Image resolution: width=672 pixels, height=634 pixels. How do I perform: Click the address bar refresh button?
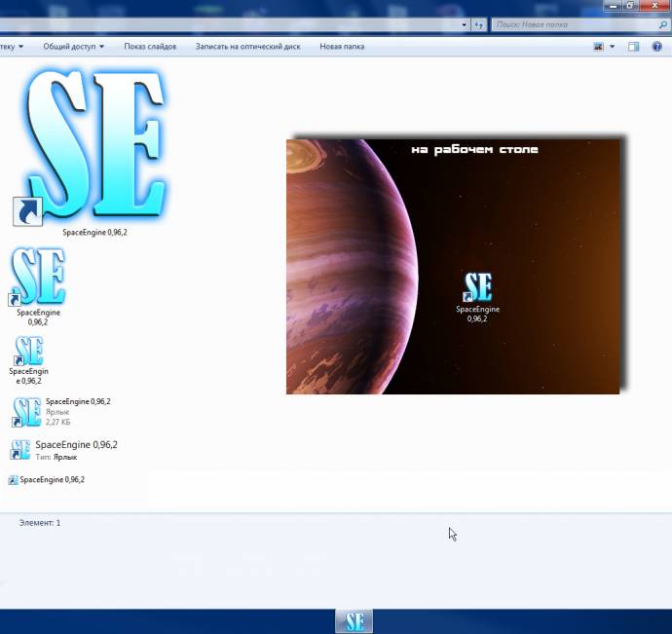[479, 25]
